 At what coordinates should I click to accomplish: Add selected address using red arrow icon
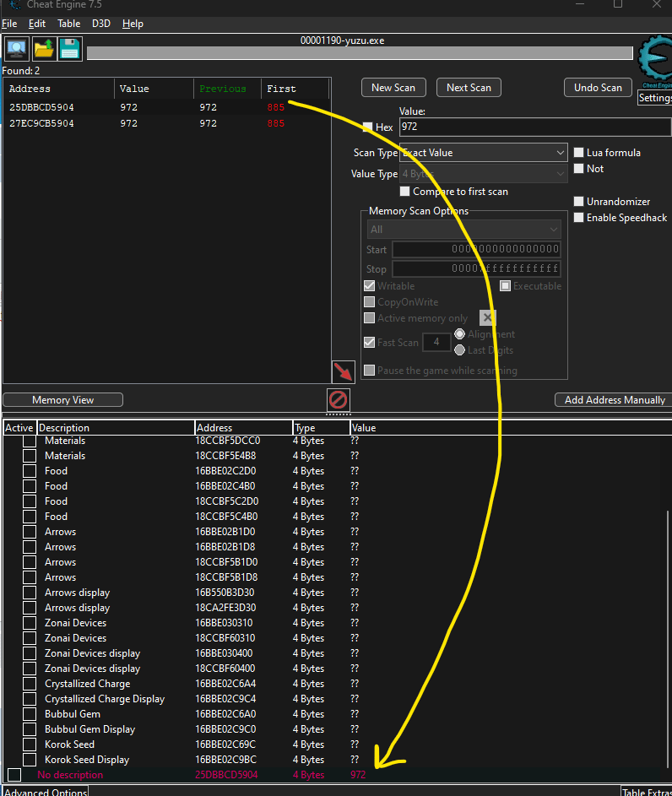[x=343, y=371]
